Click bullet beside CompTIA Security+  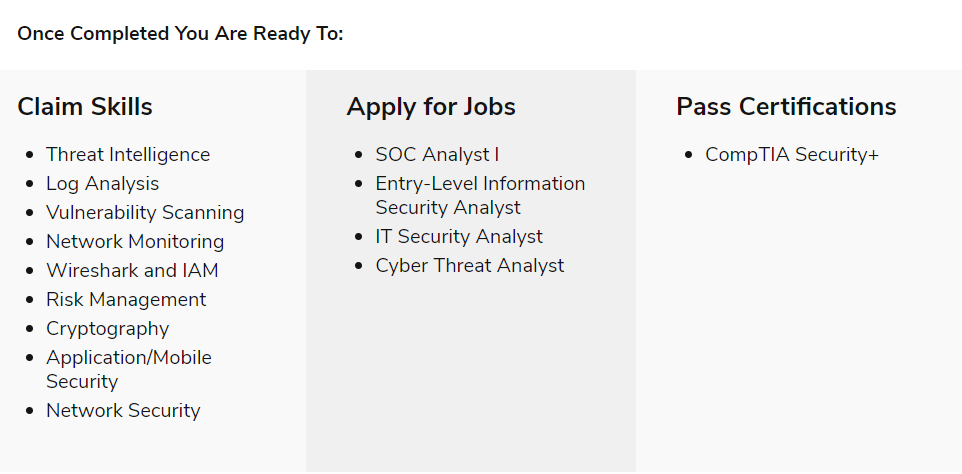689,155
